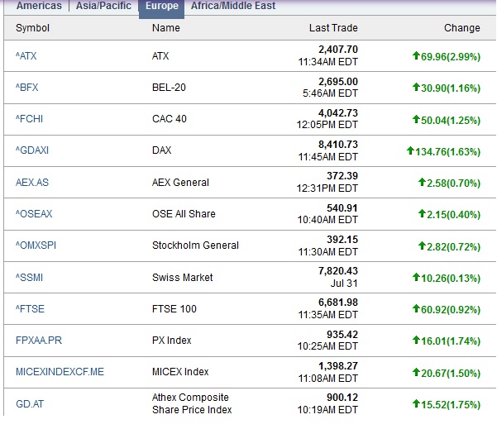Open the ^ATX symbol link
The width and height of the screenshot is (497, 448).
pyautogui.click(x=26, y=56)
